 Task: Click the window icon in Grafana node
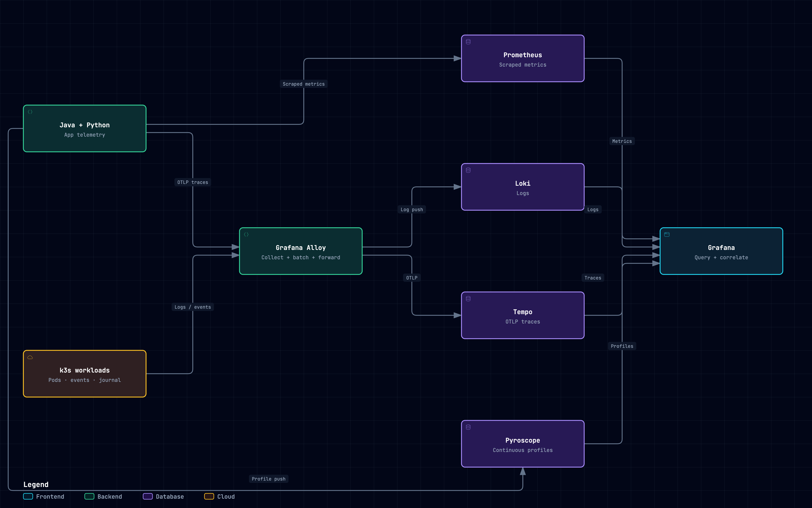[x=667, y=235]
